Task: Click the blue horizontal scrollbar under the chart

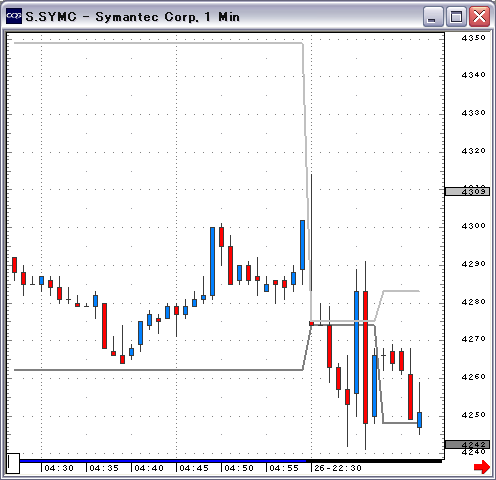Action: [163, 461]
